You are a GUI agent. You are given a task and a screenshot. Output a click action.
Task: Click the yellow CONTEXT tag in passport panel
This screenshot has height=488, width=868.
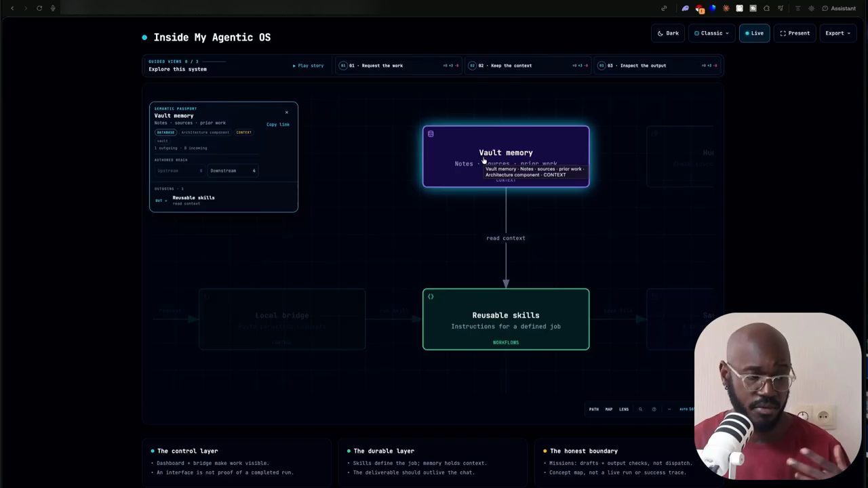point(243,132)
